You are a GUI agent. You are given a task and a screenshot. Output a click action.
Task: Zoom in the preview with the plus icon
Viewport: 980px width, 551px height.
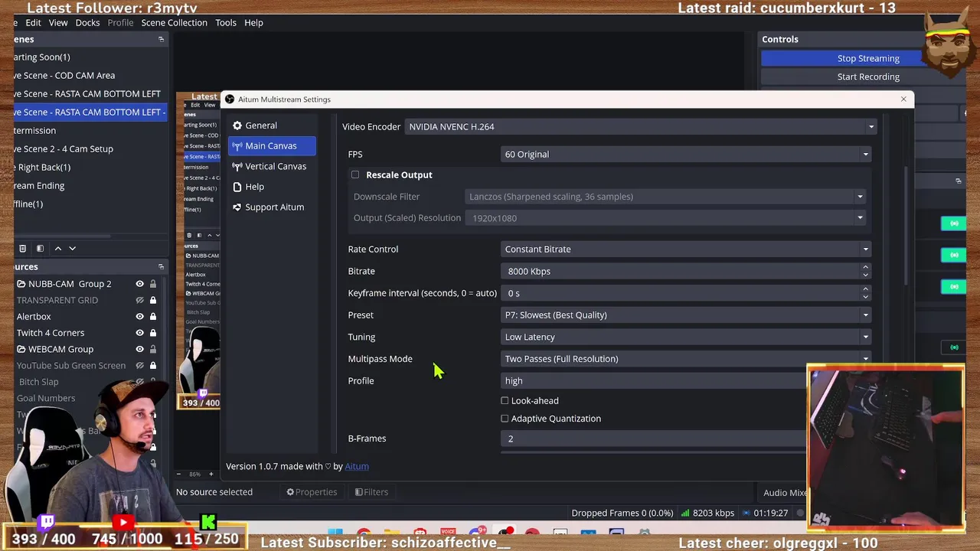(x=211, y=474)
